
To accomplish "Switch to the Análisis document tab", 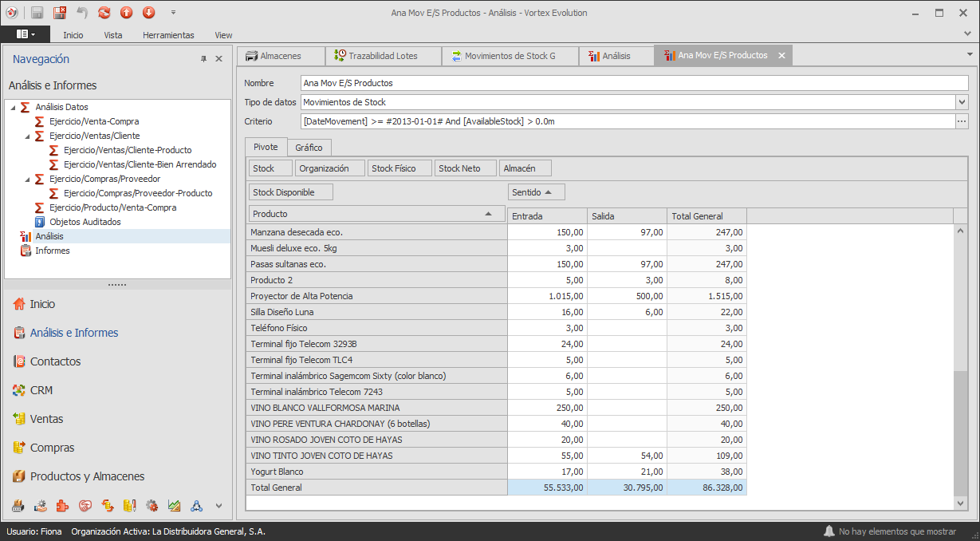I will click(616, 56).
